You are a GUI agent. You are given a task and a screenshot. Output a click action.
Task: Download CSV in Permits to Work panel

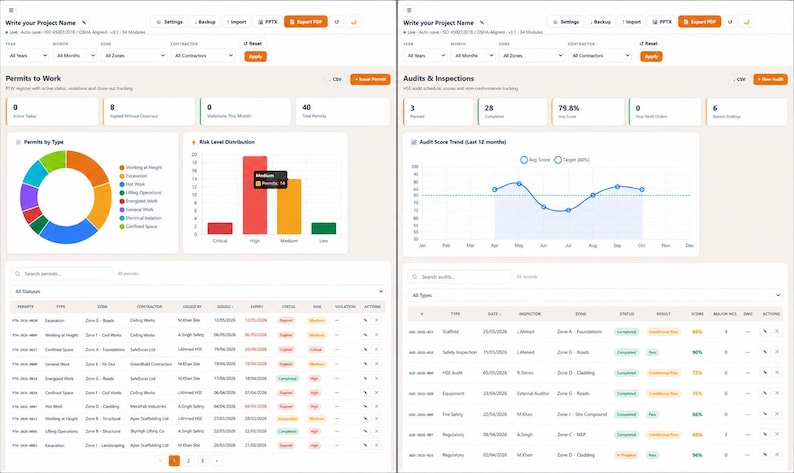335,79
